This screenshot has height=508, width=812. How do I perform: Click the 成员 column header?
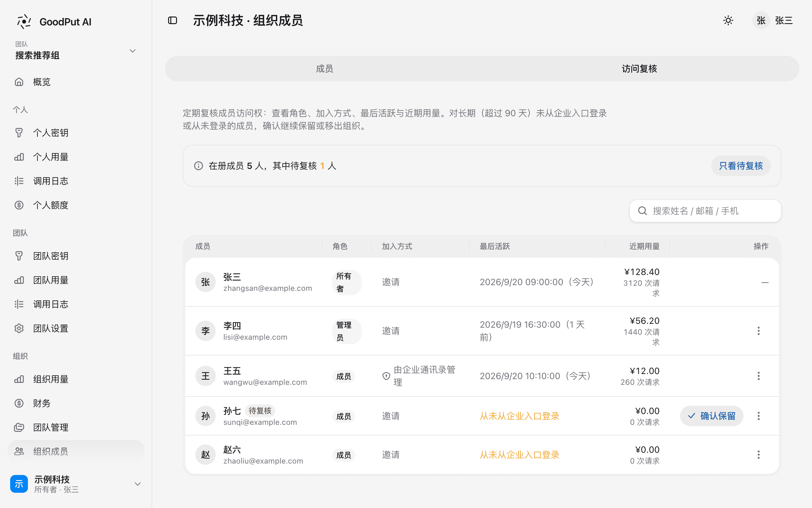click(x=203, y=246)
